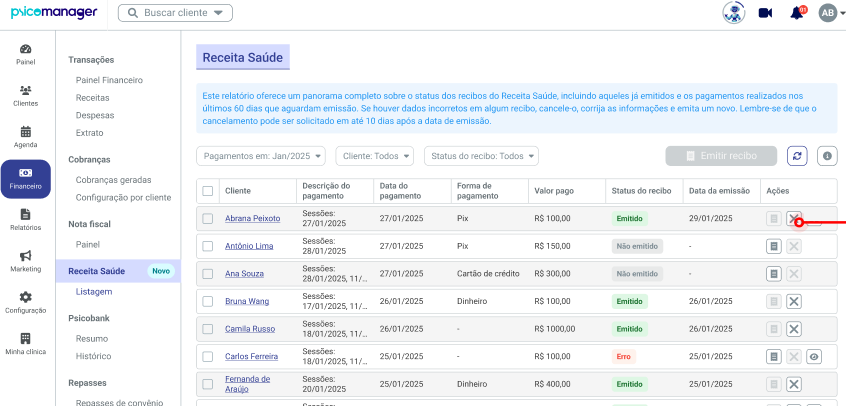The image size is (846, 406).
Task: Open the AB user avatar menu
Action: (828, 13)
